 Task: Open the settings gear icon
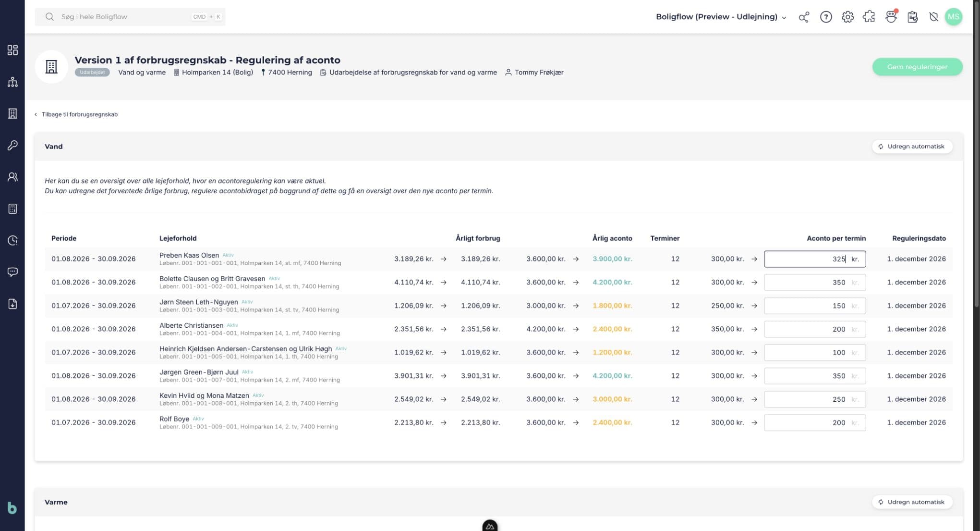847,17
